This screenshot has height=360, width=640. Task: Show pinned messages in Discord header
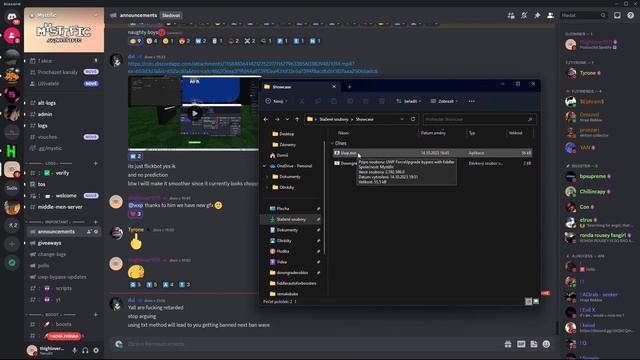tap(537, 16)
